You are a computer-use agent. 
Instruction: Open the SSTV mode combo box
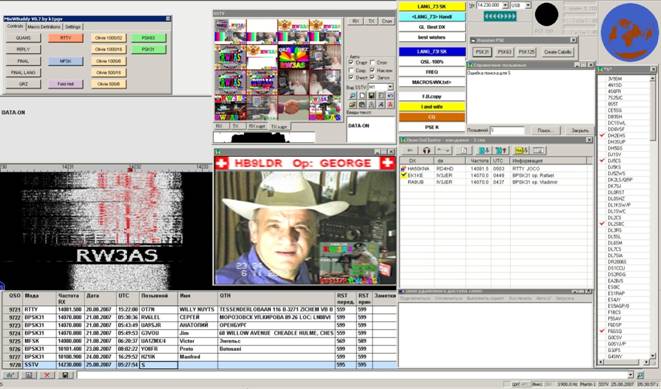pyautogui.click(x=380, y=87)
